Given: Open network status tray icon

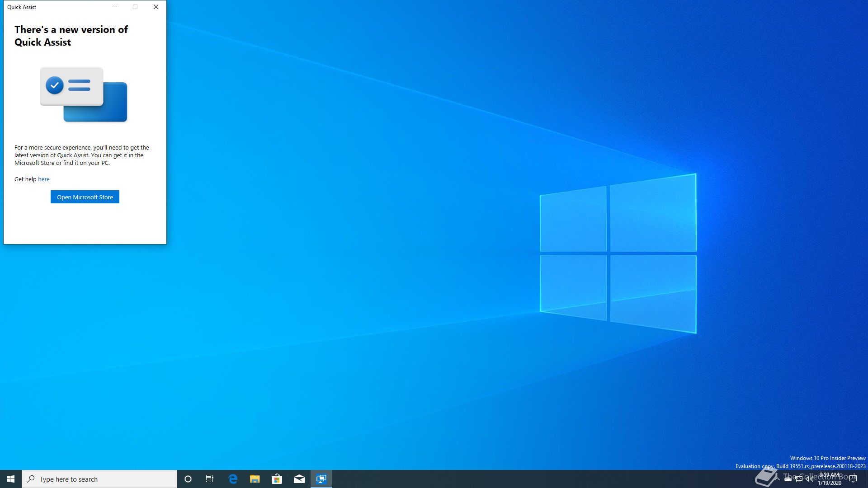Looking at the screenshot, I should point(799,479).
